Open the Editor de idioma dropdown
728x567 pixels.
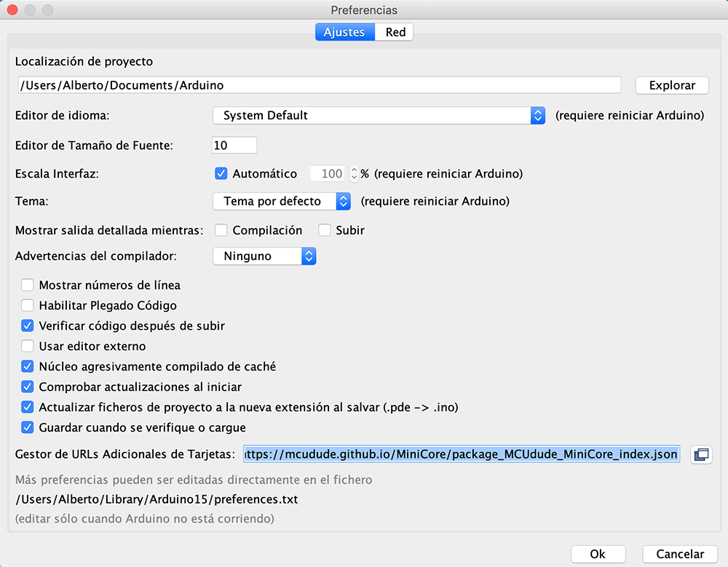tap(379, 116)
